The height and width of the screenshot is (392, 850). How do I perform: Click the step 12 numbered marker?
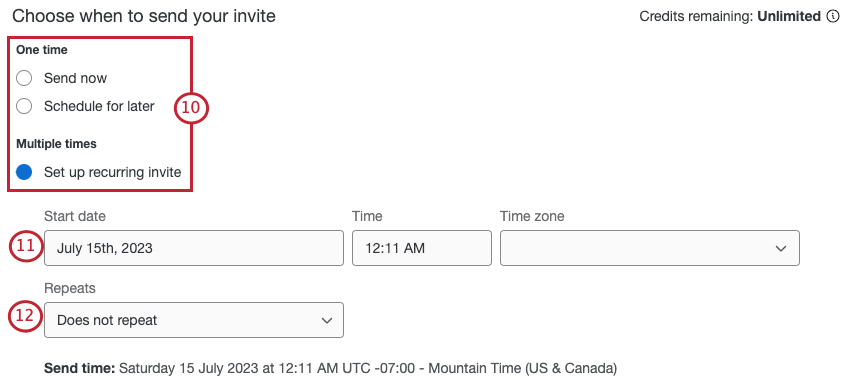point(25,316)
